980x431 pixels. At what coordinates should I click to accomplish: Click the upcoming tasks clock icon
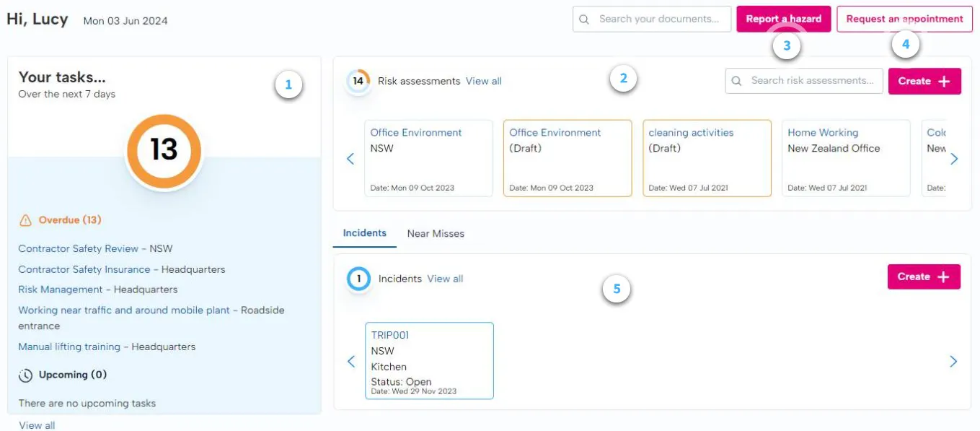click(x=26, y=375)
